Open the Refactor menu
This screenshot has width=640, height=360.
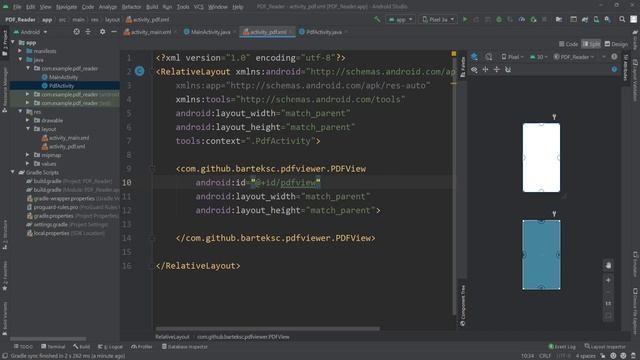coord(131,7)
